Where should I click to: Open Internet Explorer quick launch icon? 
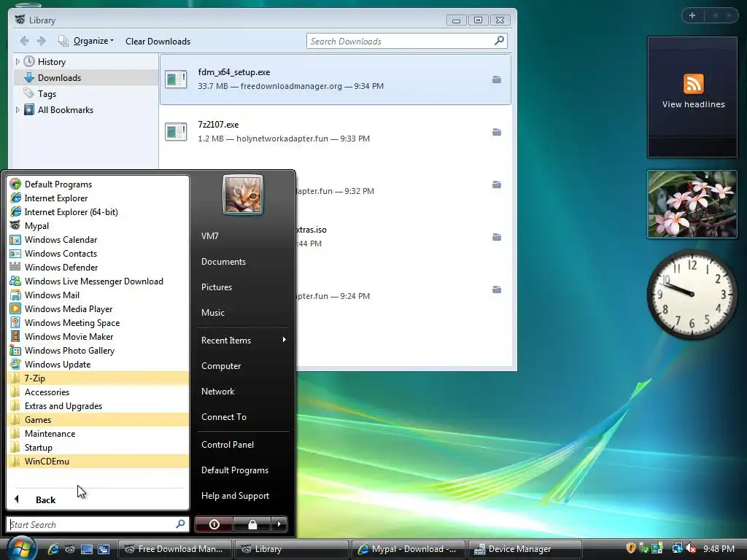point(53,549)
